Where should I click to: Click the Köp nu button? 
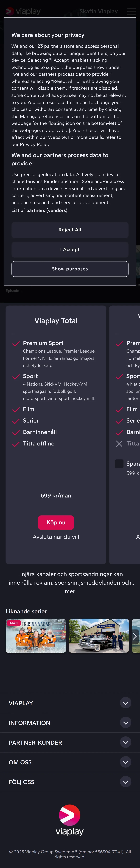click(x=56, y=522)
